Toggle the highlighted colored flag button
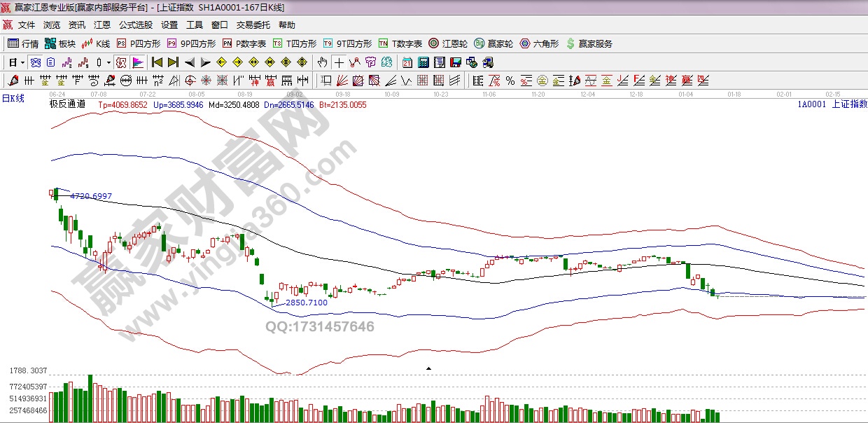The image size is (868, 423). pyautogui.click(x=137, y=62)
